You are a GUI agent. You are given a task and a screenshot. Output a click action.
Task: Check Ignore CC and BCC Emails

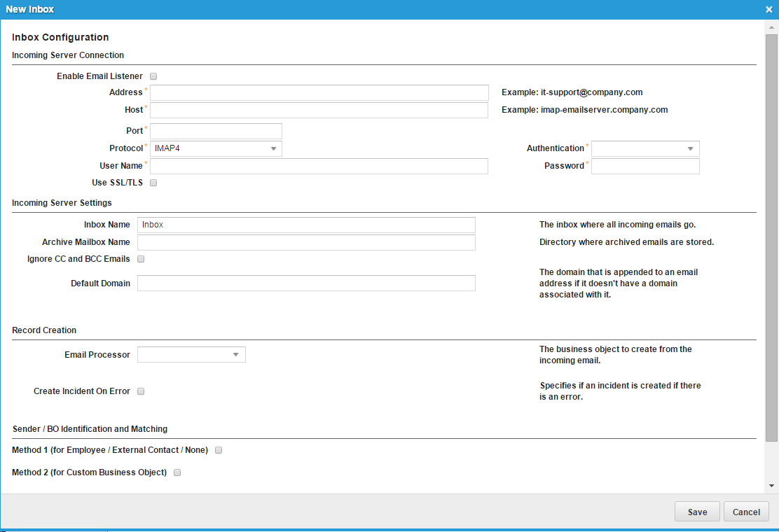point(140,258)
